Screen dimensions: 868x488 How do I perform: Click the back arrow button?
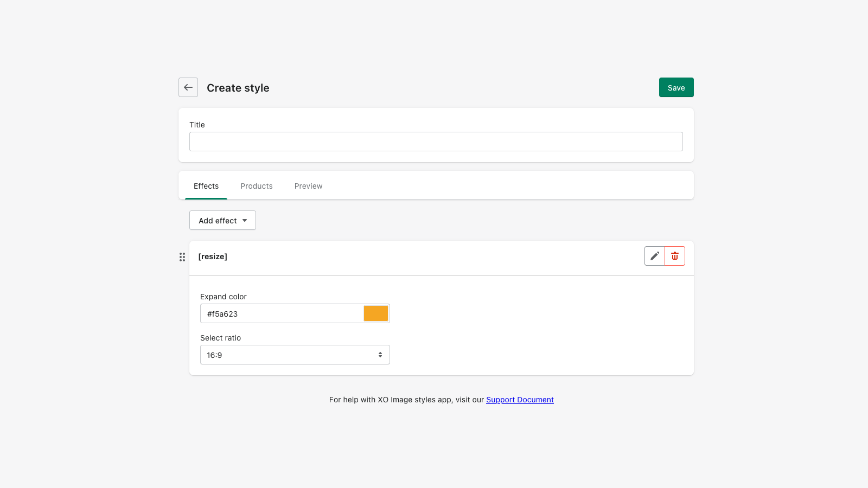(x=188, y=87)
